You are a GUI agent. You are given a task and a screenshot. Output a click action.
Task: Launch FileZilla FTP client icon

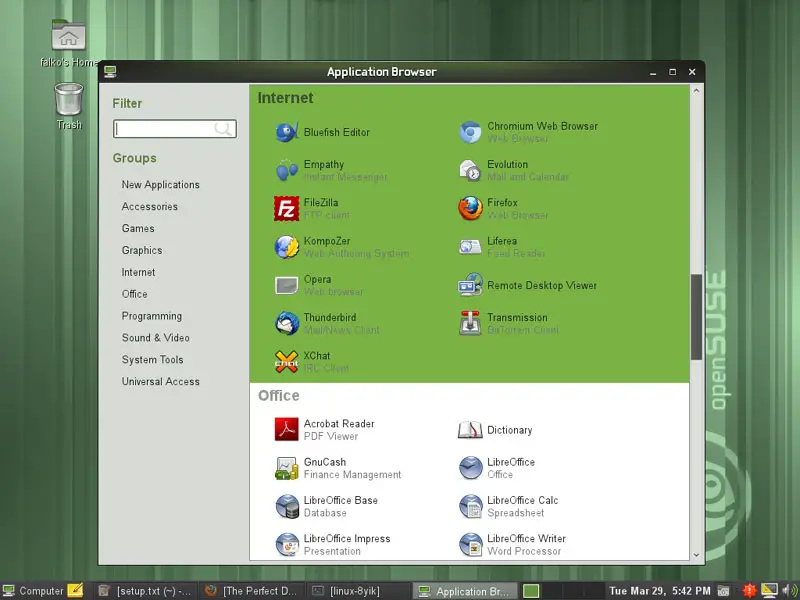[x=287, y=209]
